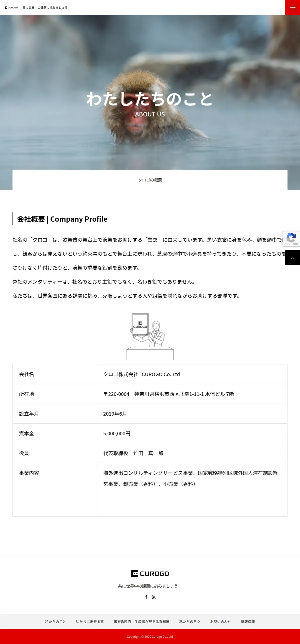Open the RSS feed icon
This screenshot has width=300, height=644.
[x=154, y=597]
